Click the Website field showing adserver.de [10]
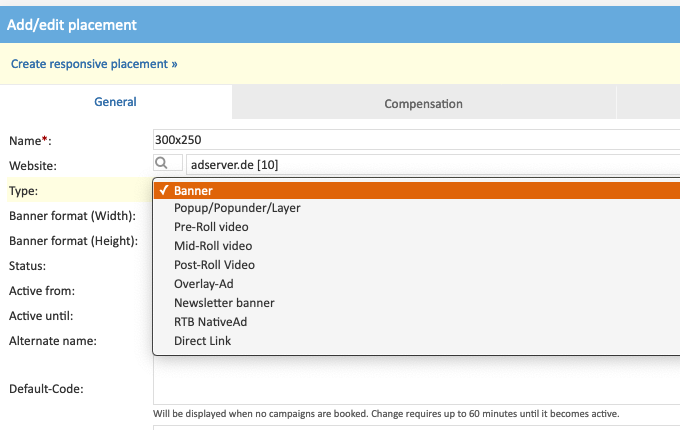The image size is (680, 430). click(433, 165)
